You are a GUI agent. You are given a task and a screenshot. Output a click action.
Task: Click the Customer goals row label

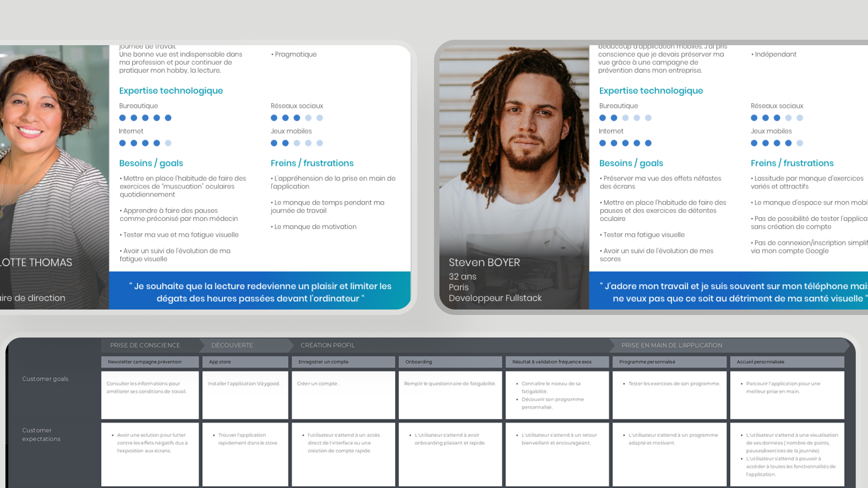[45, 379]
